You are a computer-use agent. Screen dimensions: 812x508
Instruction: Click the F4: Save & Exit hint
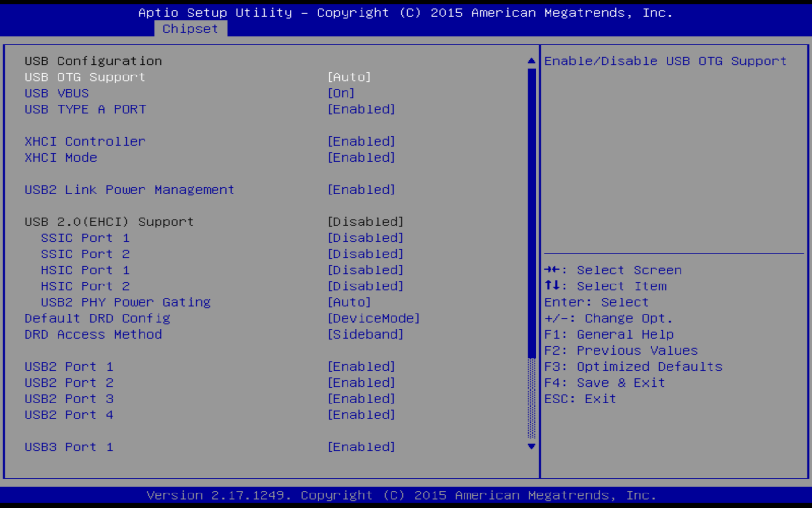click(605, 383)
